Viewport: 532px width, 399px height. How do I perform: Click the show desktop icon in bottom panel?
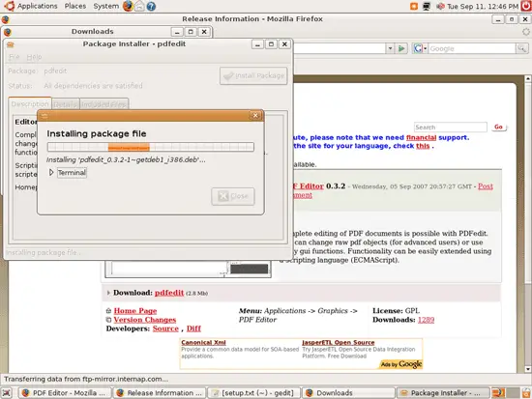[7, 393]
